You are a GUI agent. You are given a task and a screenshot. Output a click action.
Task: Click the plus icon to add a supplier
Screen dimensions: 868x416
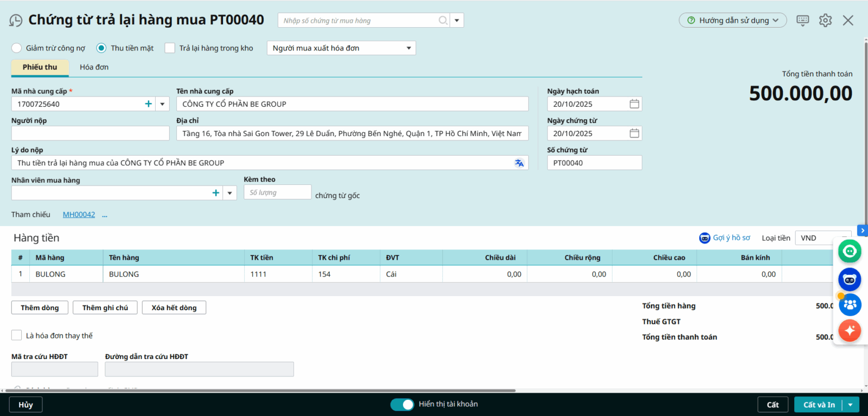click(x=148, y=104)
